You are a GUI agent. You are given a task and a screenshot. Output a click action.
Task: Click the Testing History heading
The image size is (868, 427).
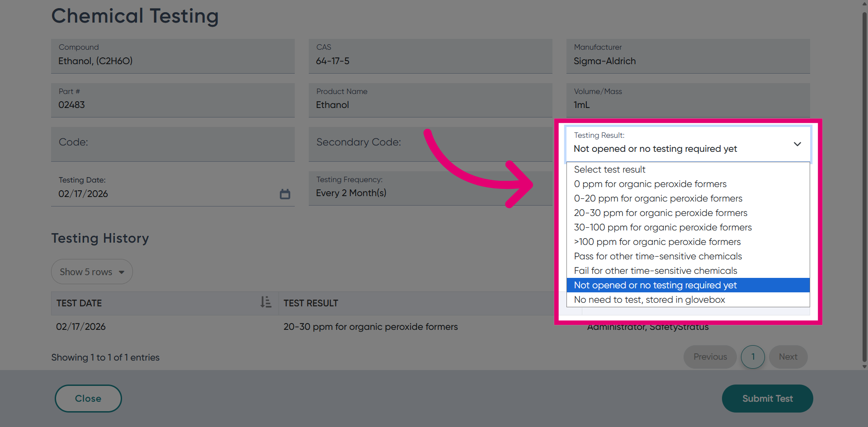(x=100, y=238)
